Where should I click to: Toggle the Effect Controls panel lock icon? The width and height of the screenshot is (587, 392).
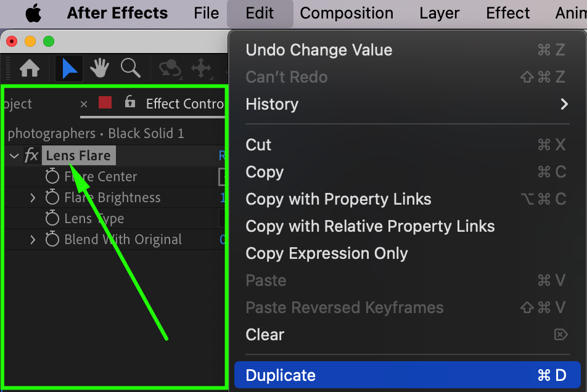coord(129,102)
